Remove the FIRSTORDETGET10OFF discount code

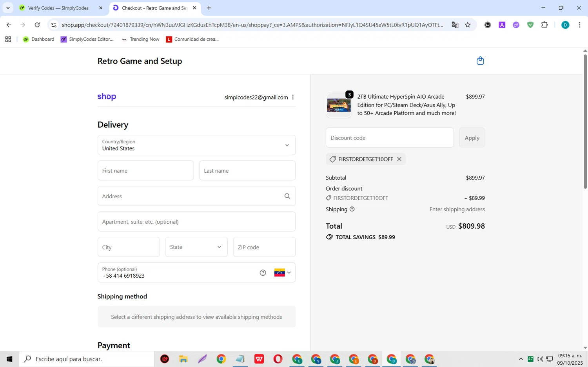pyautogui.click(x=399, y=159)
